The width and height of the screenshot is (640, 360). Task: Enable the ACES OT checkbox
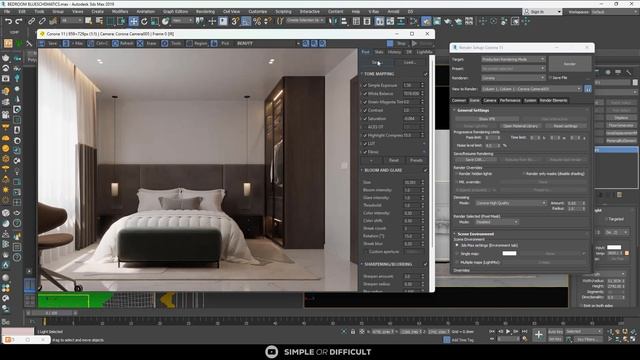point(365,127)
